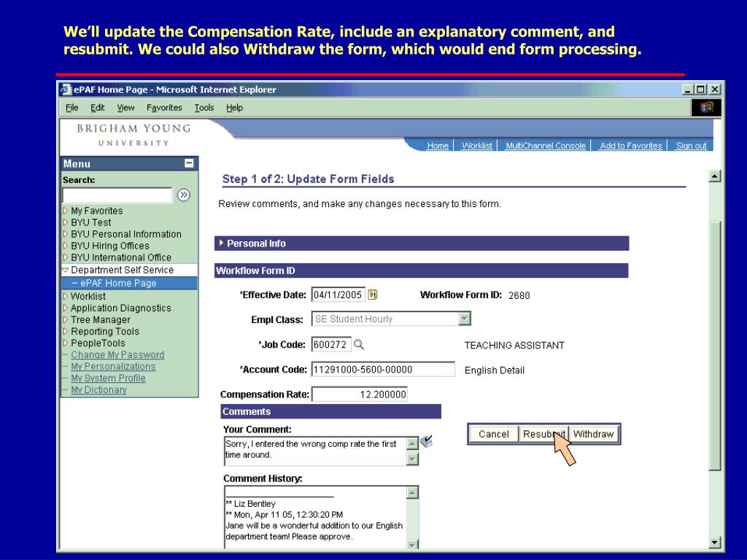Viewport: 747px width, 560px height.
Task: Click the page scrollbar down arrow
Action: pos(715,542)
